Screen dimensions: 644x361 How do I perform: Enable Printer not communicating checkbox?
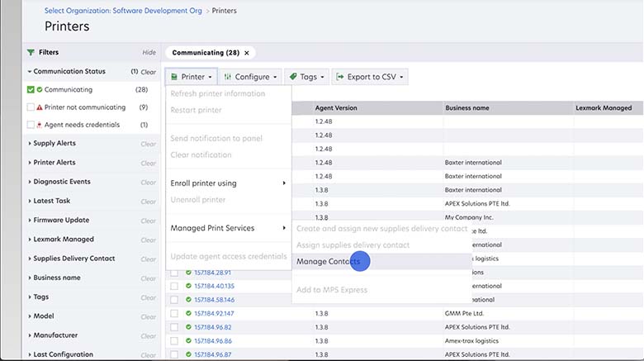[x=31, y=107]
